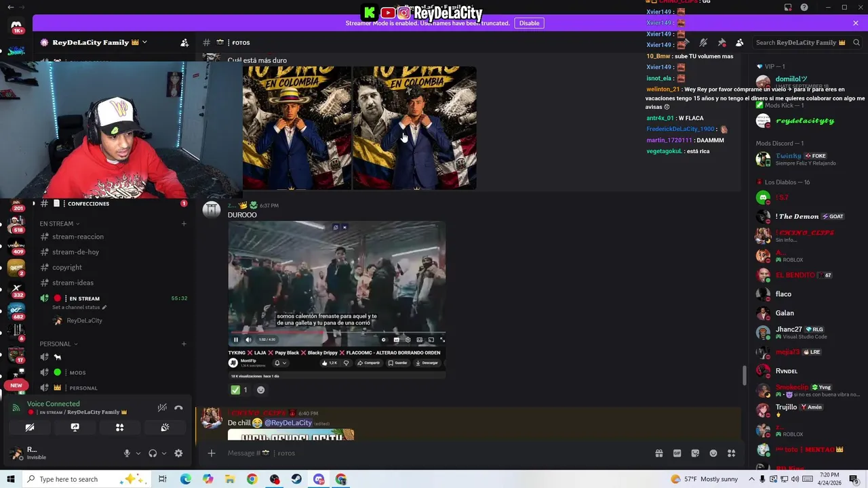Open the gift icon in message bar

coord(658,453)
